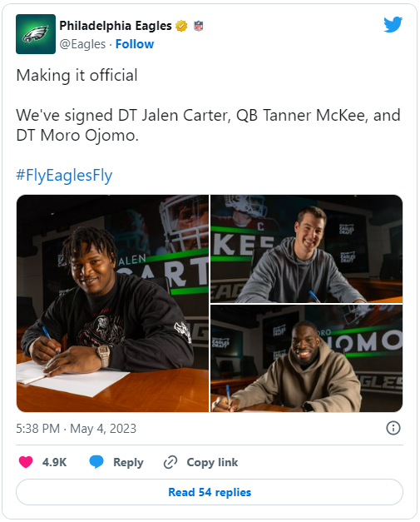Click the Copy link text
420x522 pixels.
[212, 462]
